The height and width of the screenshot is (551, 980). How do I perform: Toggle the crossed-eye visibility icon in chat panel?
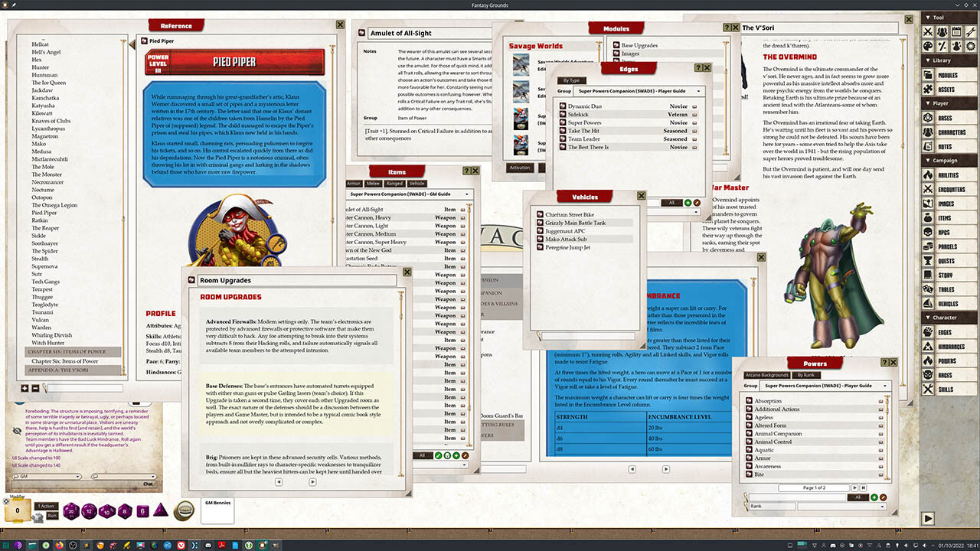(16, 430)
